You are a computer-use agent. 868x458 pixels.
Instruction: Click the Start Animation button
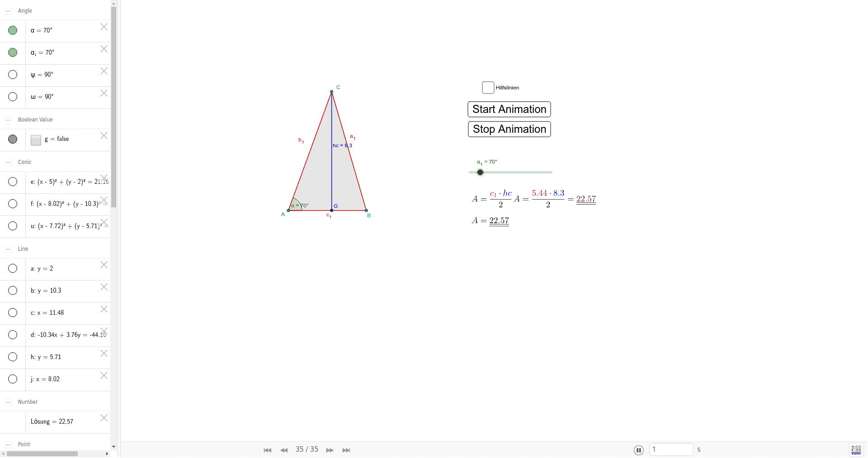point(509,109)
